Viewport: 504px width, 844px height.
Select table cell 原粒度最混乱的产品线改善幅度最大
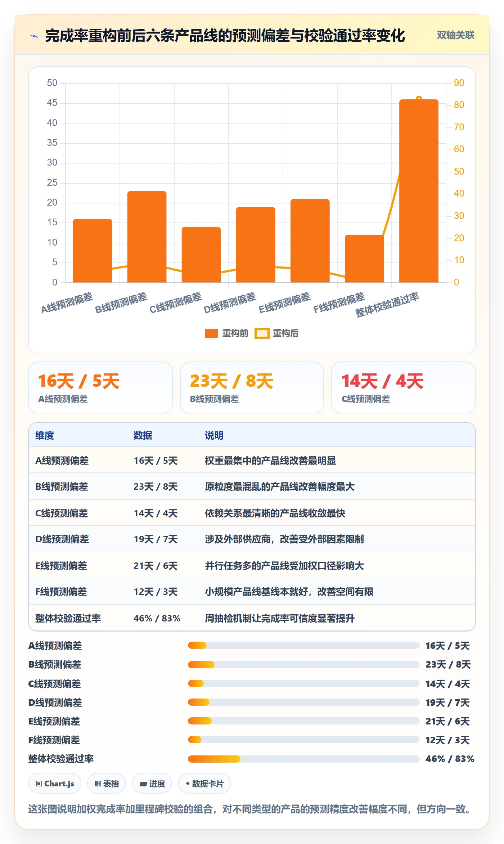pyautogui.click(x=280, y=486)
